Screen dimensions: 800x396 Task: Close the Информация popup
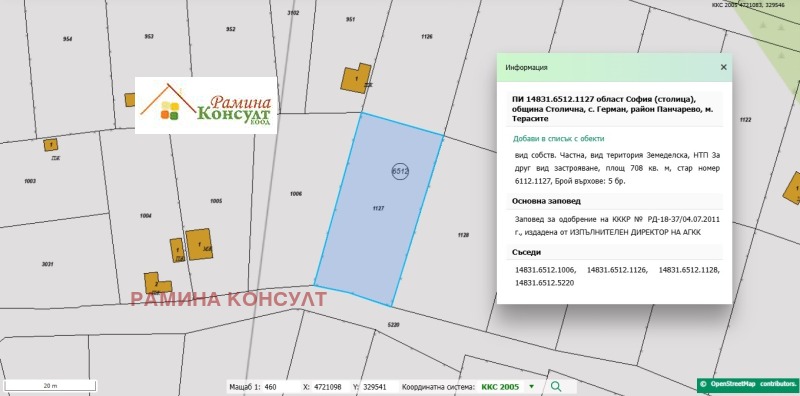click(x=723, y=67)
